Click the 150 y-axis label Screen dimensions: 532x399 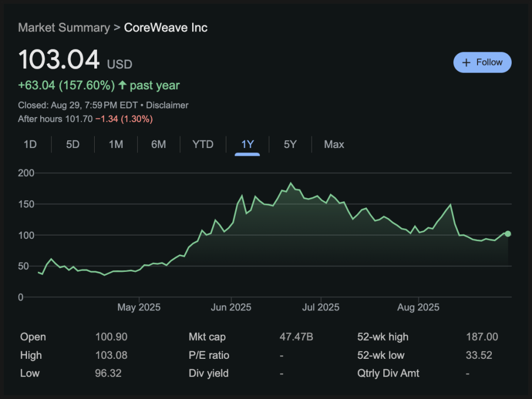pyautogui.click(x=26, y=204)
